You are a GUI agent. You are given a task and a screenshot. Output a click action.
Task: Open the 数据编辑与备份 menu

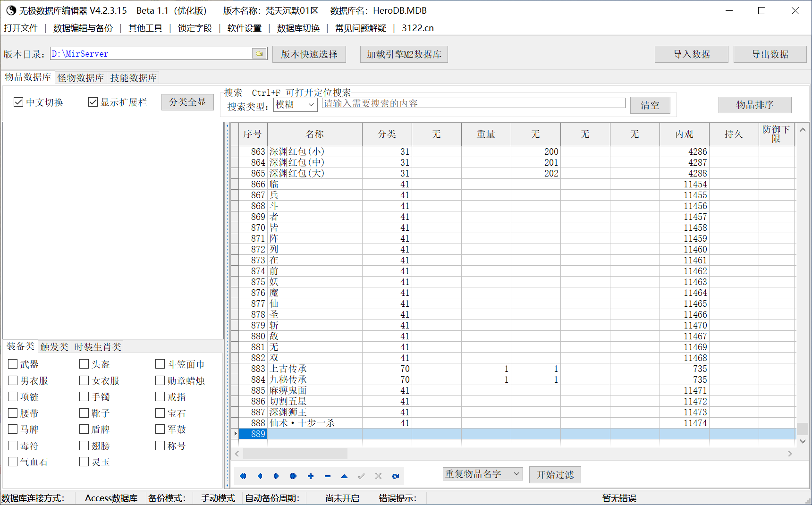[x=83, y=28]
